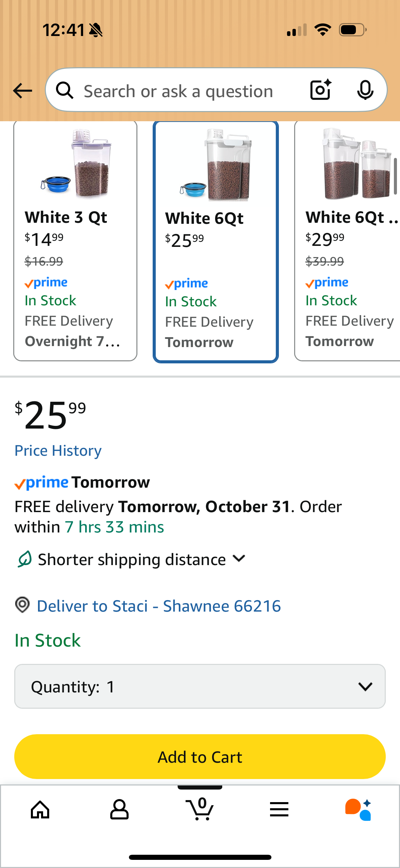
Task: Select the White 3 Qt option
Action: point(75,241)
